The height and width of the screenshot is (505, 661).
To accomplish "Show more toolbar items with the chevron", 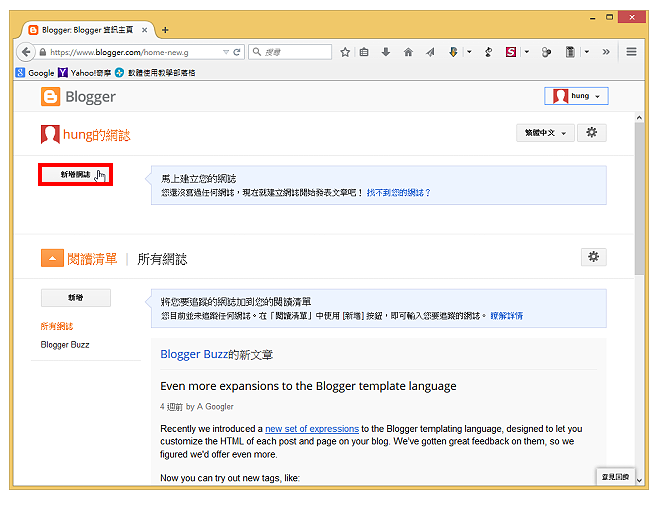I will (606, 52).
